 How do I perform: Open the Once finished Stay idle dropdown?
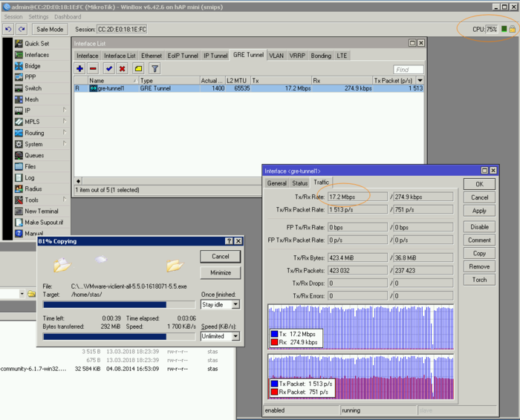[x=235, y=304]
